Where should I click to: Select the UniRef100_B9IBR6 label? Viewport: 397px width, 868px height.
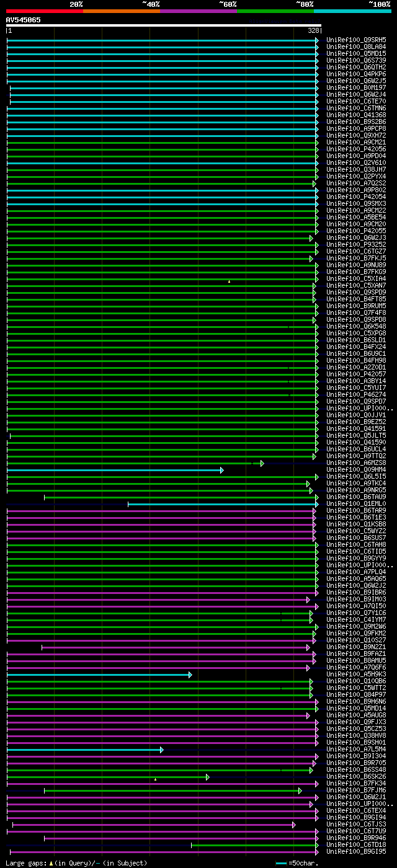356,592
